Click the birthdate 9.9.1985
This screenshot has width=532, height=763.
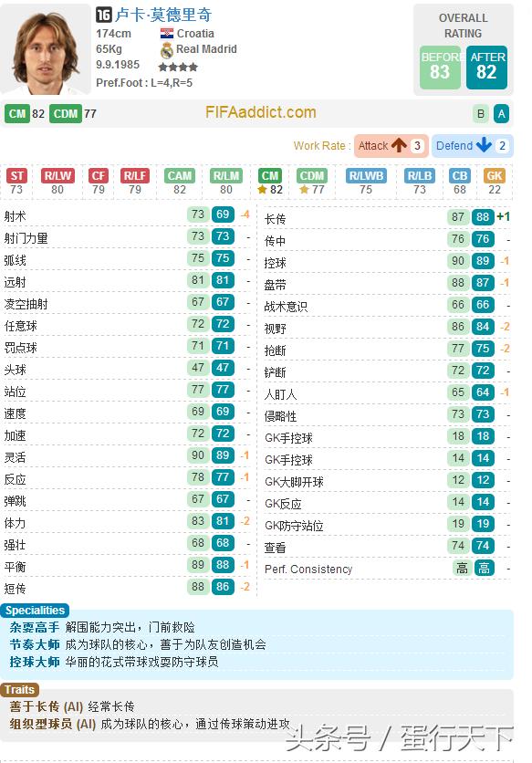(x=118, y=65)
